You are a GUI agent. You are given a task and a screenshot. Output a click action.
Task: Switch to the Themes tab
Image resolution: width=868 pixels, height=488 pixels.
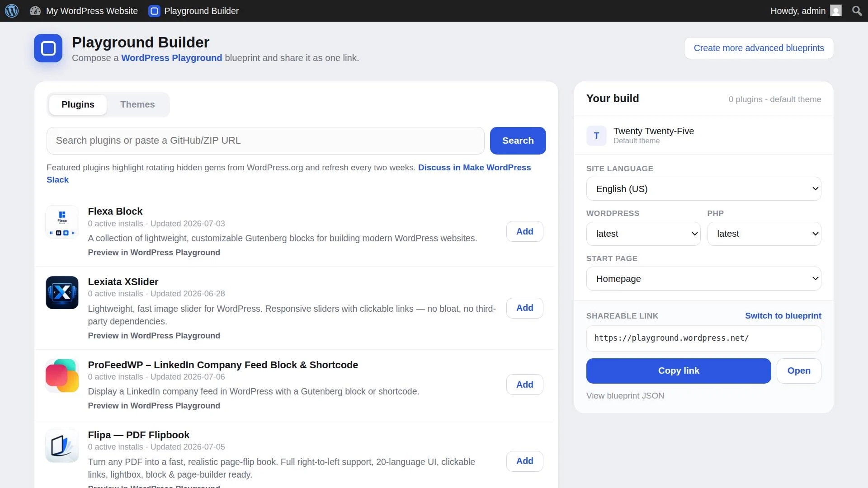click(x=137, y=105)
